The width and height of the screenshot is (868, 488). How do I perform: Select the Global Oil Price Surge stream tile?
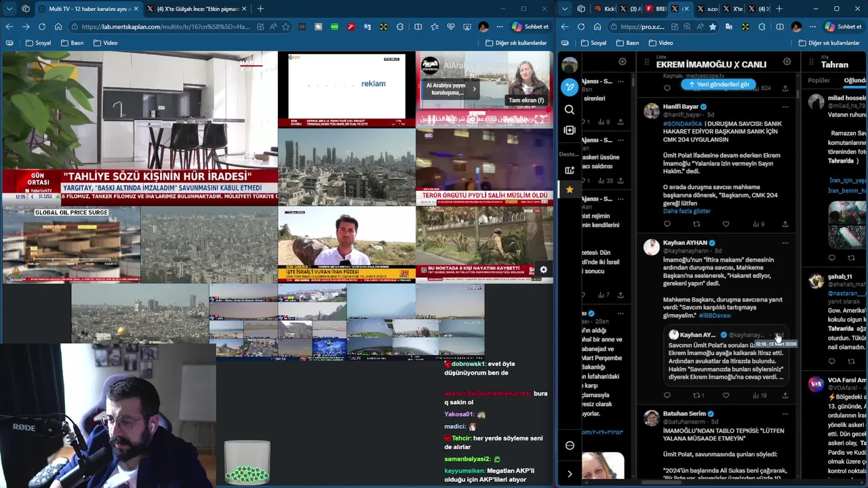point(71,245)
